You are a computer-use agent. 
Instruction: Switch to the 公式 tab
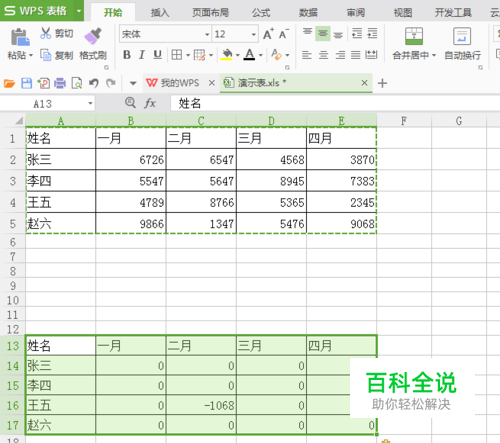(x=261, y=13)
